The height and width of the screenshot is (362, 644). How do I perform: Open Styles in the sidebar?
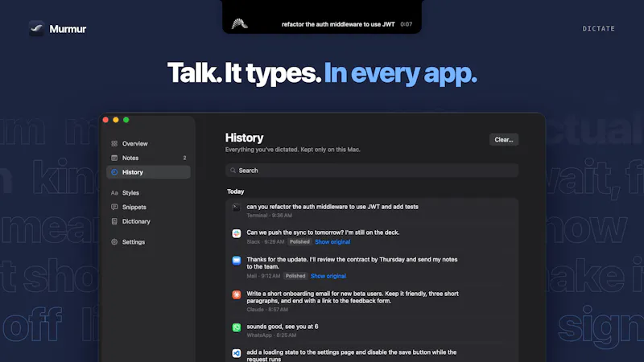(x=148, y=193)
